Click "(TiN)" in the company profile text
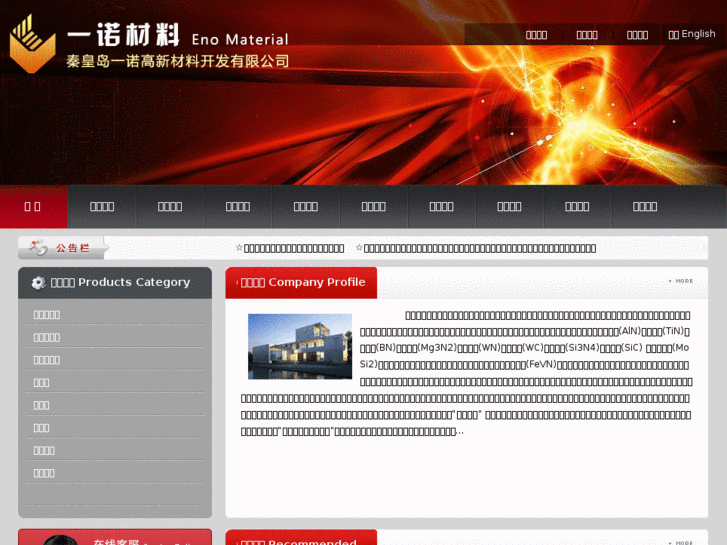This screenshot has width=727, height=545. [x=672, y=331]
